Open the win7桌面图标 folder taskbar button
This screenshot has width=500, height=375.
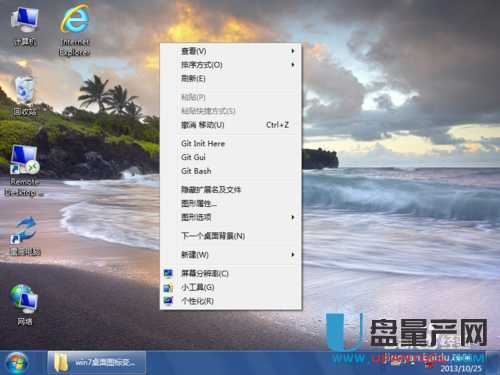coord(97,362)
